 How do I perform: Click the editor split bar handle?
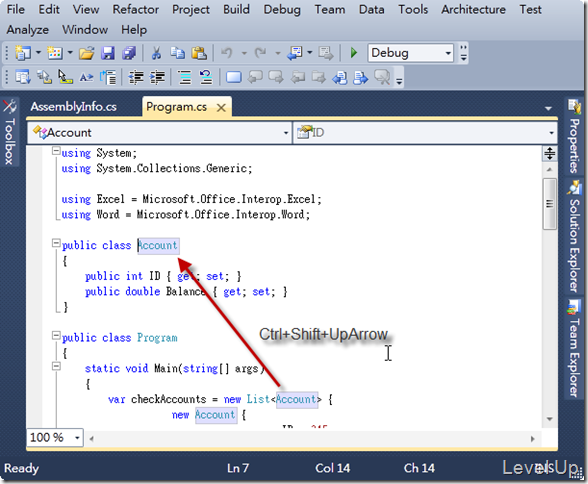click(x=550, y=153)
